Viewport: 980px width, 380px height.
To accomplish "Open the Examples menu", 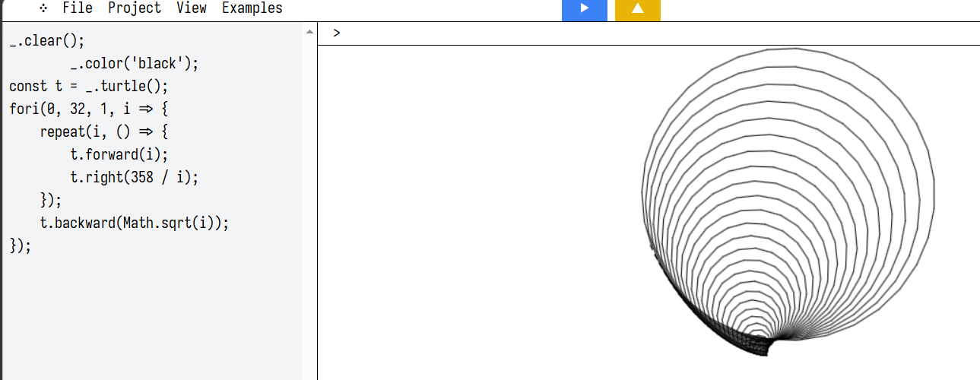I will click(x=252, y=8).
